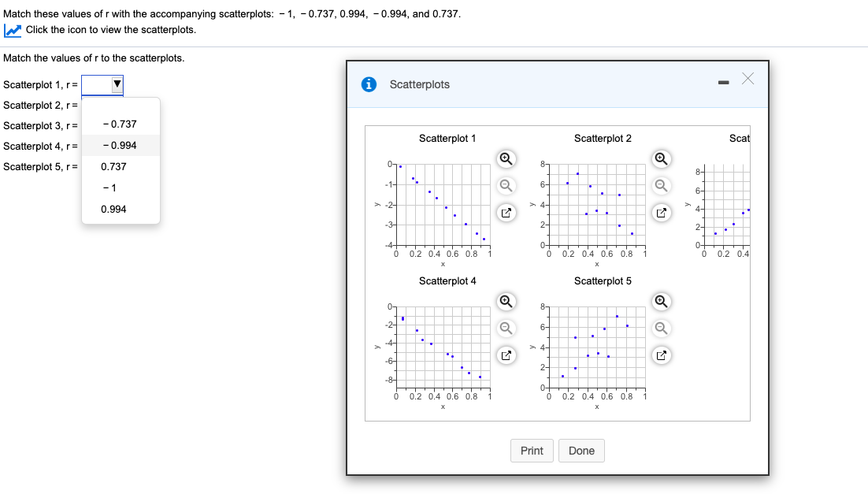Click the Print button
The image size is (868, 494).
(532, 451)
